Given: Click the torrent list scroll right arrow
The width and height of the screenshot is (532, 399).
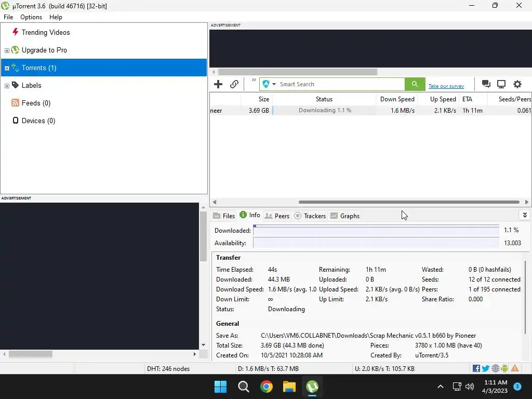Looking at the screenshot, I should (x=527, y=202).
